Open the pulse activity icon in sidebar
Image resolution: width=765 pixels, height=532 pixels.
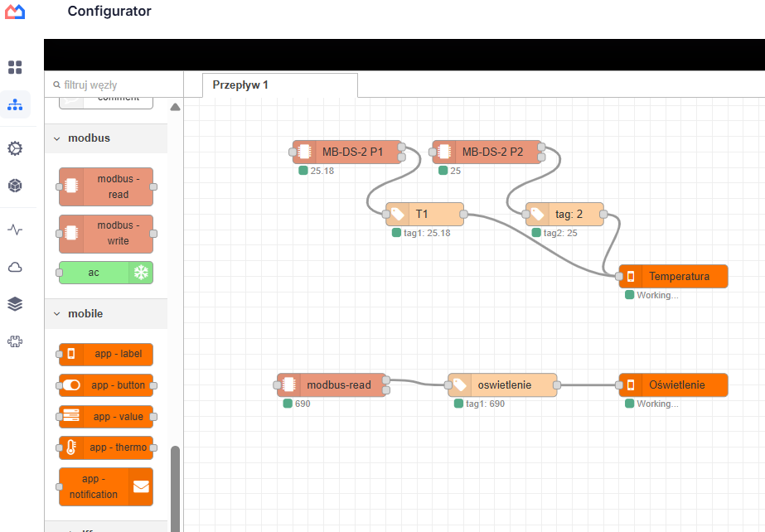15,230
